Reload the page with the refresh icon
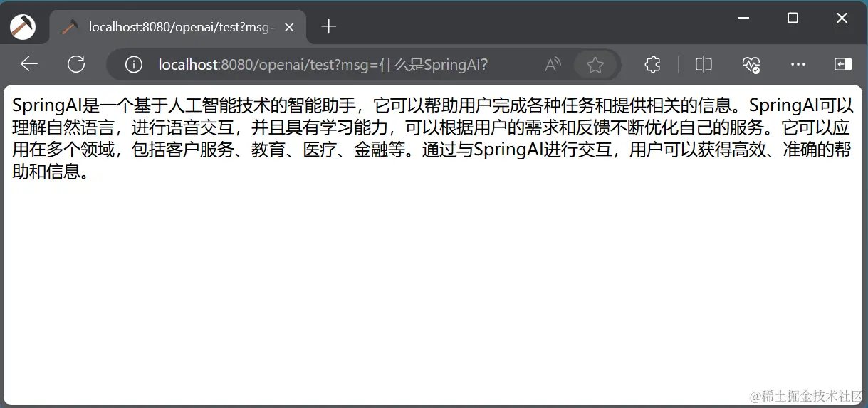Screen dimensions: 868x408 point(76,65)
